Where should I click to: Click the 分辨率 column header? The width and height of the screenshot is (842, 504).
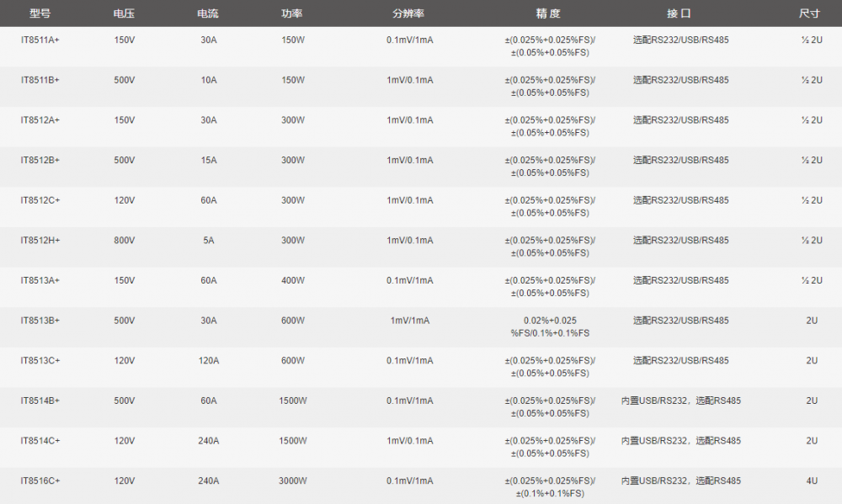pyautogui.click(x=408, y=13)
